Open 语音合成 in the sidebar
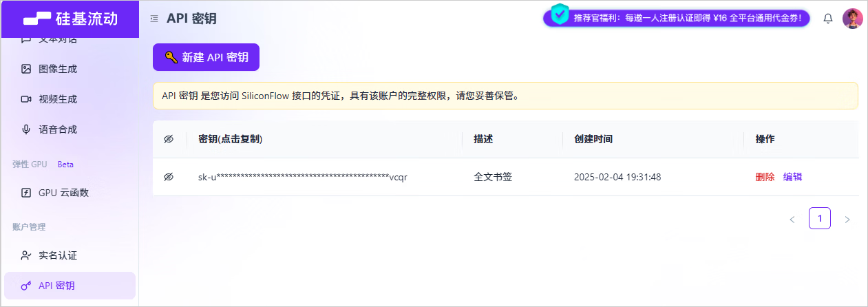Screen dimensions: 868x307 point(70,129)
